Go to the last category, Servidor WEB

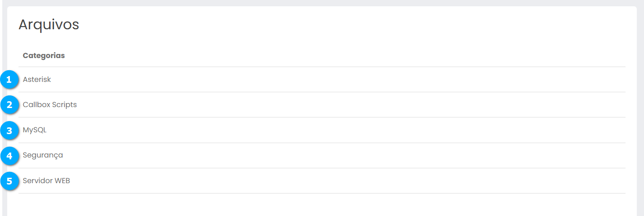coord(46,181)
